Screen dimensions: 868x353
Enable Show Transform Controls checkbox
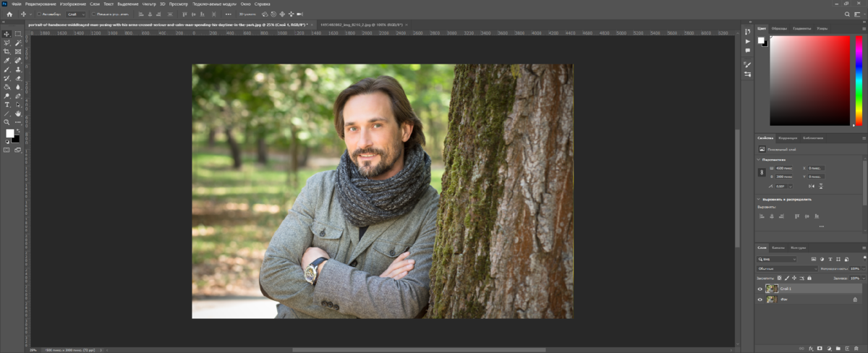[x=93, y=14]
